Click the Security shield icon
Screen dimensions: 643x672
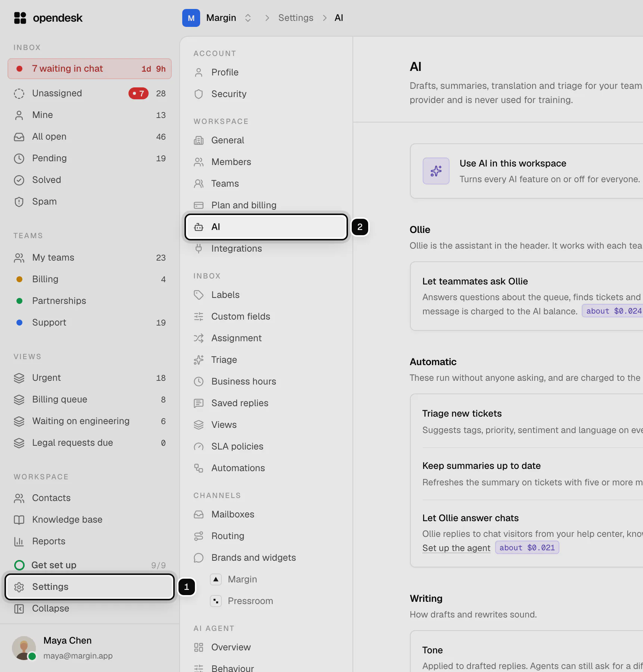tap(199, 94)
